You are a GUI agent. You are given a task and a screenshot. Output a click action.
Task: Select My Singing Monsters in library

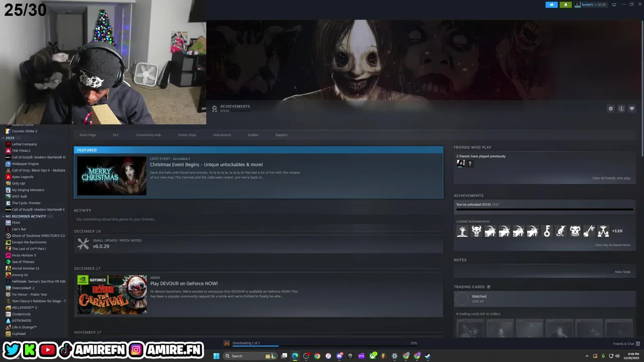click(28, 190)
